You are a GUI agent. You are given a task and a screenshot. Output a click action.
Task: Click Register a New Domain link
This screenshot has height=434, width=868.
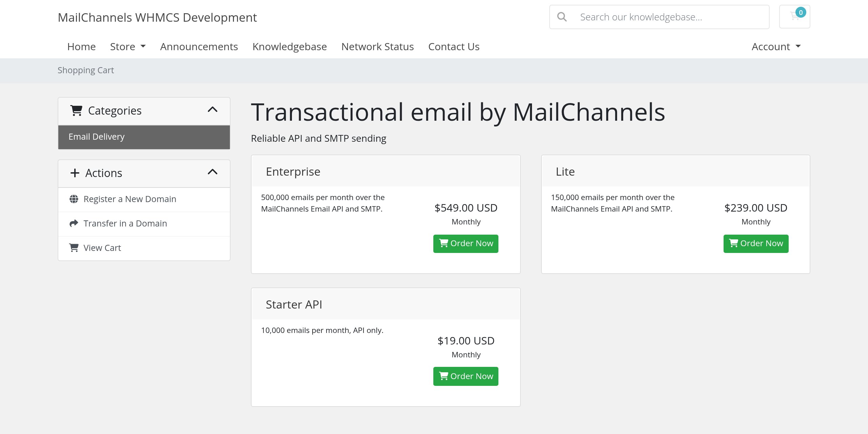(130, 199)
